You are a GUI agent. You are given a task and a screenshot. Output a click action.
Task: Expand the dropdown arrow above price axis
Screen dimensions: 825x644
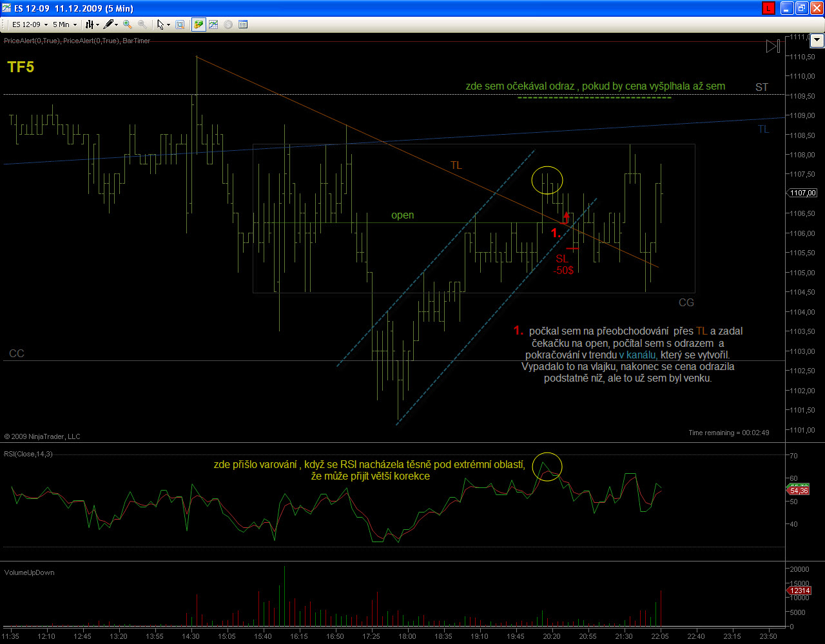point(817,40)
